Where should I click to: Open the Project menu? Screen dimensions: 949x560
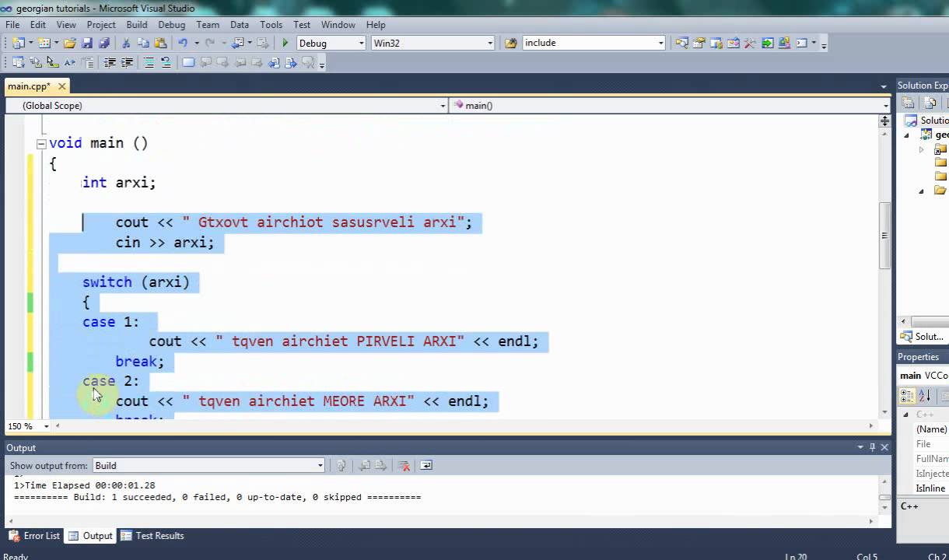pyautogui.click(x=101, y=25)
